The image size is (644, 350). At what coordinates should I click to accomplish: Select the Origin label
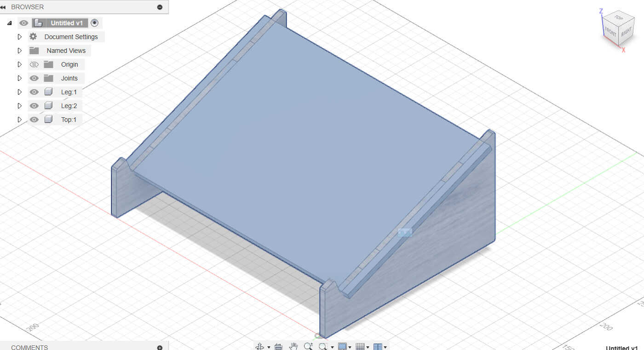69,64
